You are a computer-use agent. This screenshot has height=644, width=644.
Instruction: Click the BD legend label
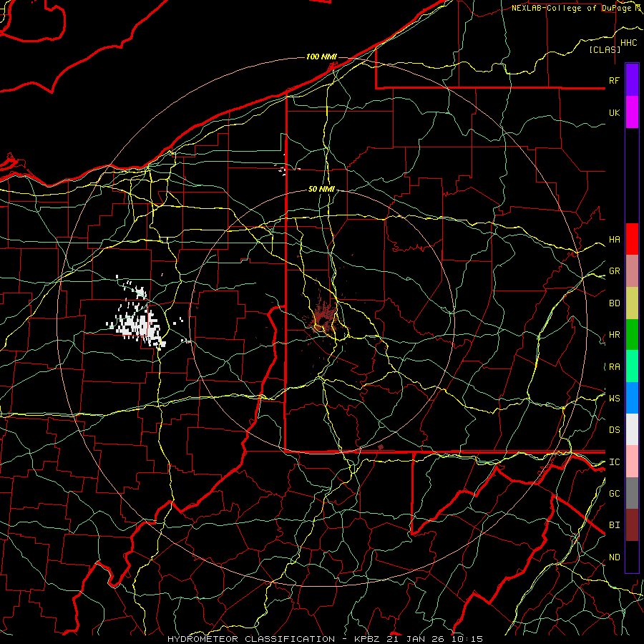point(614,303)
